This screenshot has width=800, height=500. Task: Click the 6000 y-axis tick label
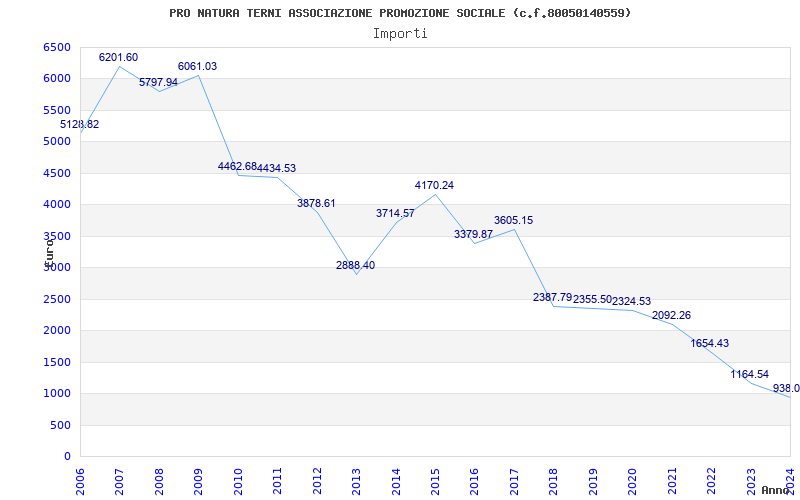click(x=57, y=79)
